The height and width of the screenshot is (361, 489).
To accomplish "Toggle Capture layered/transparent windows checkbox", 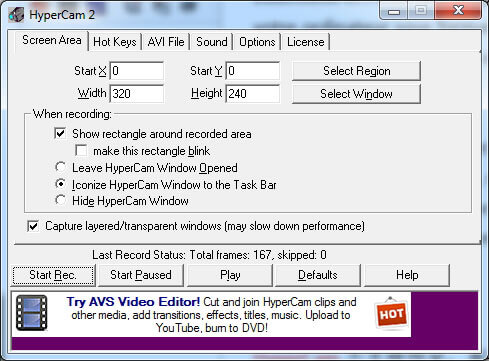I will coord(33,226).
